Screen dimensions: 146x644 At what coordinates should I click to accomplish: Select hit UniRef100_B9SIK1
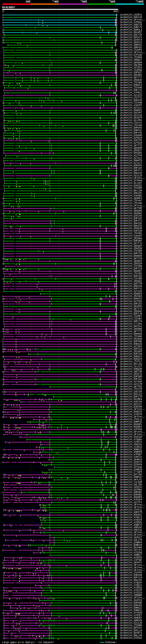coord(131,326)
